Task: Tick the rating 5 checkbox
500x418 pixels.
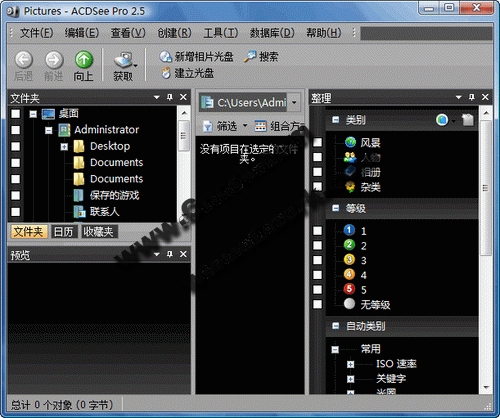Action: coord(318,289)
